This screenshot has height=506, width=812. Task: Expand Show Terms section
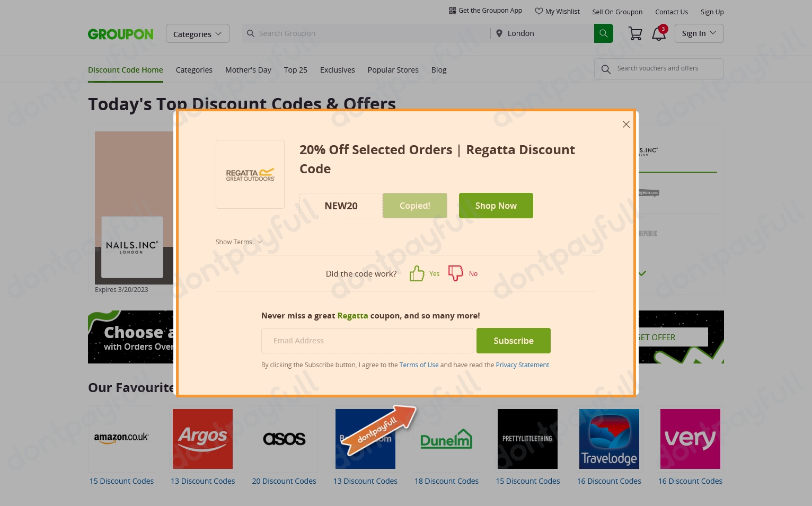[239, 242]
